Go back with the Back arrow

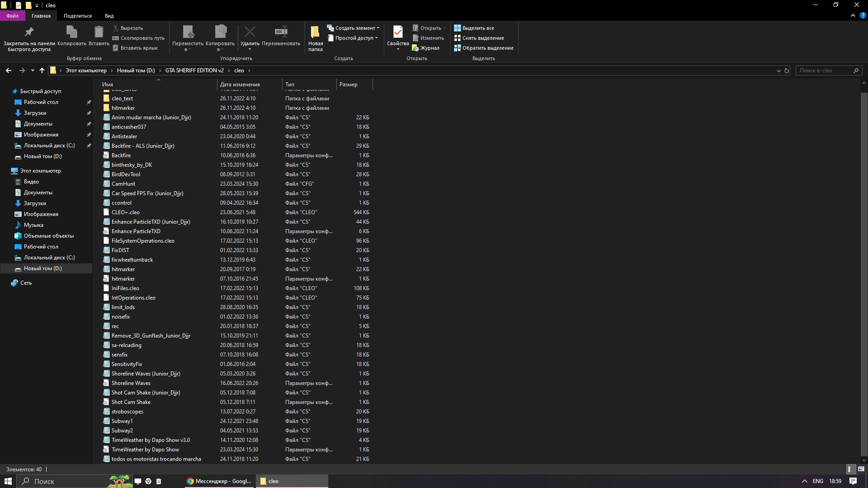click(x=9, y=70)
